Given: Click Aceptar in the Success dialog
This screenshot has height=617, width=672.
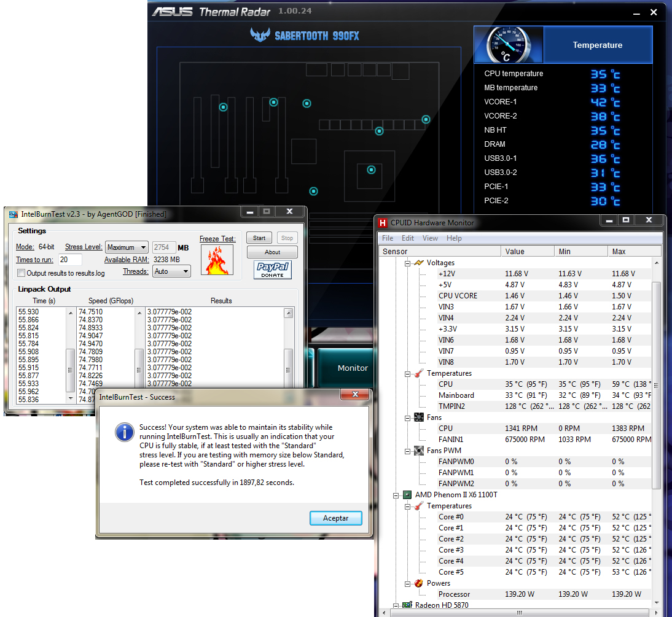Looking at the screenshot, I should [335, 518].
